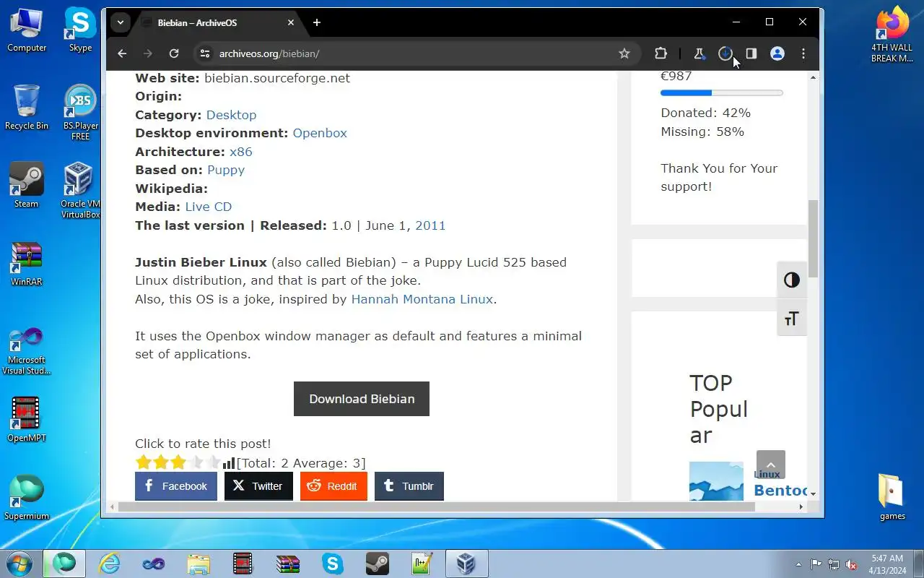Open the 2011 release year link
This screenshot has width=924, height=578.
tap(430, 225)
